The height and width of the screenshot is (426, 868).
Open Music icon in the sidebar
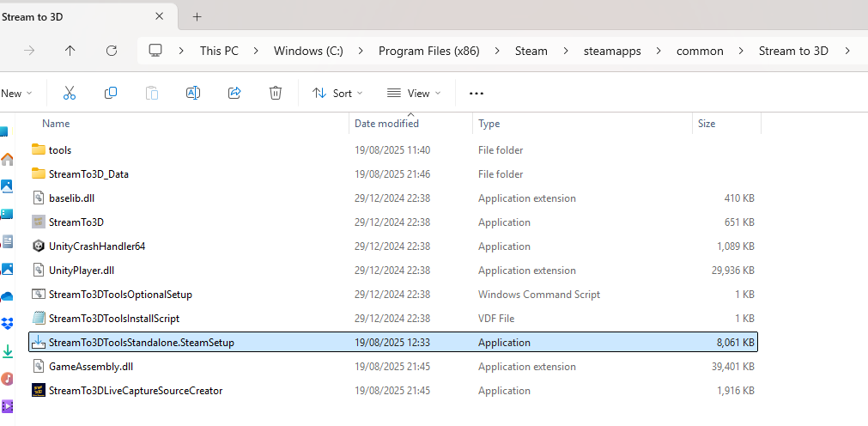(x=7, y=379)
